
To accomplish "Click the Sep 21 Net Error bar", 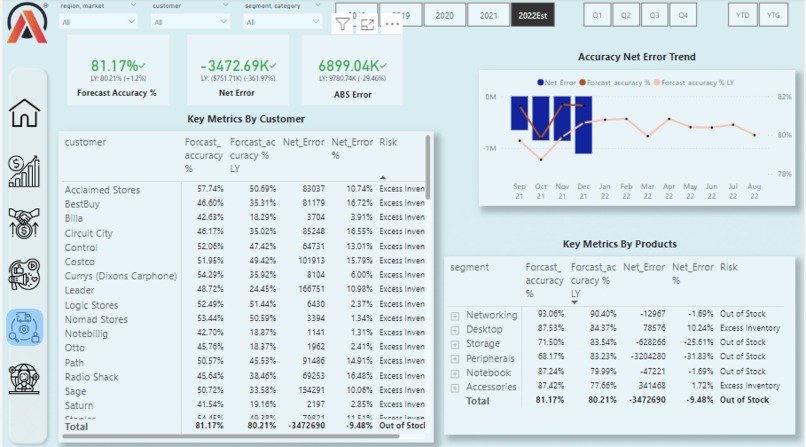I will [x=519, y=113].
